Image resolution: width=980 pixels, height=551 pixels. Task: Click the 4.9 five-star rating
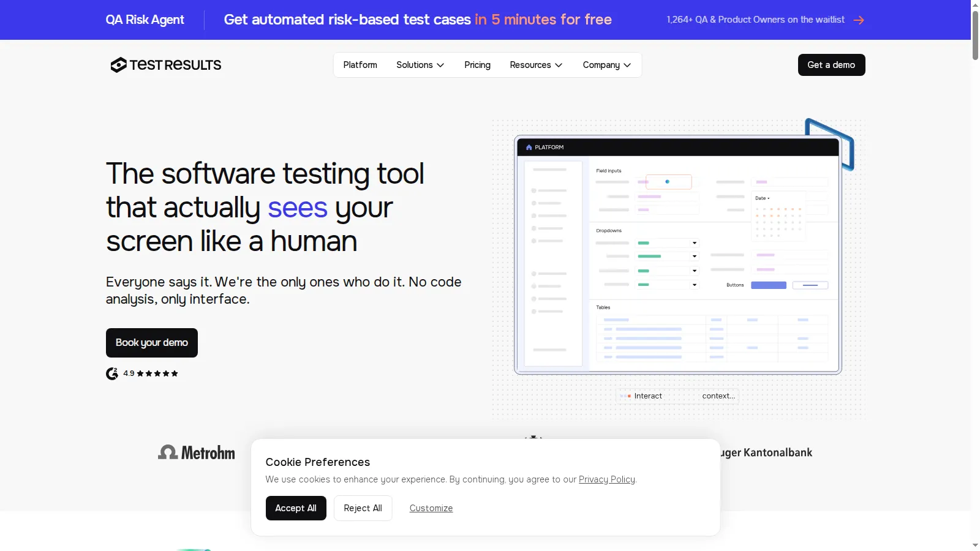click(x=151, y=373)
